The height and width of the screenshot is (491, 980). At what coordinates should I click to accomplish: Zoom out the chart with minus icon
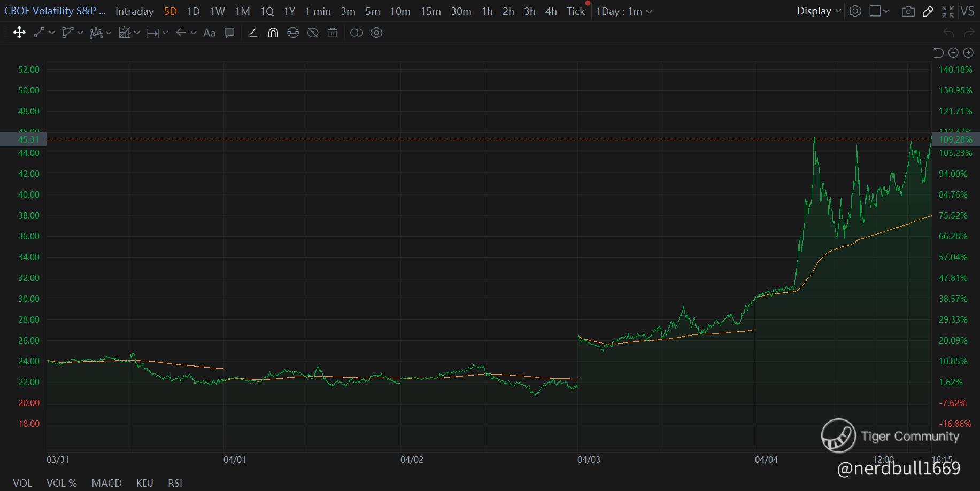click(x=953, y=52)
